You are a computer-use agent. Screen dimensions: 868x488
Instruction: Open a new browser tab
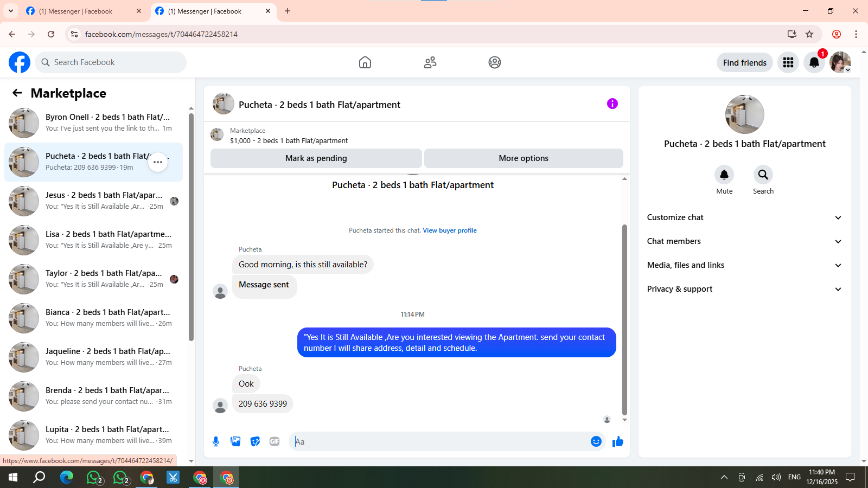tap(288, 11)
